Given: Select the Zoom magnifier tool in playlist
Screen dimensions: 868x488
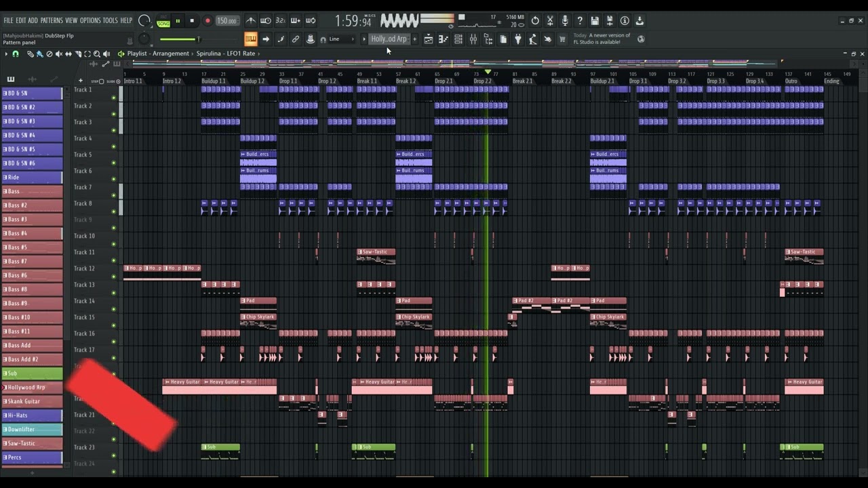Looking at the screenshot, I should point(96,54).
